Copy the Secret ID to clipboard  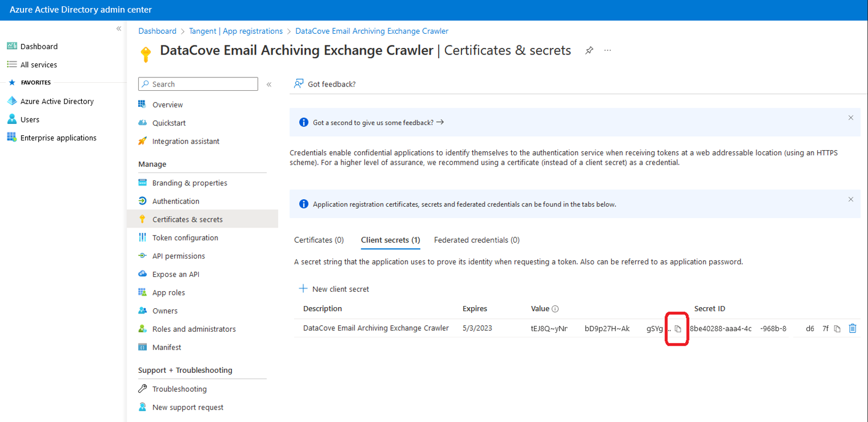pyautogui.click(x=837, y=329)
